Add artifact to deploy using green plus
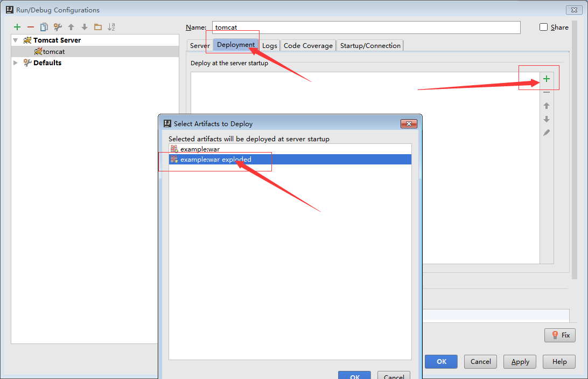Screen dimensions: 588x379 [547, 79]
